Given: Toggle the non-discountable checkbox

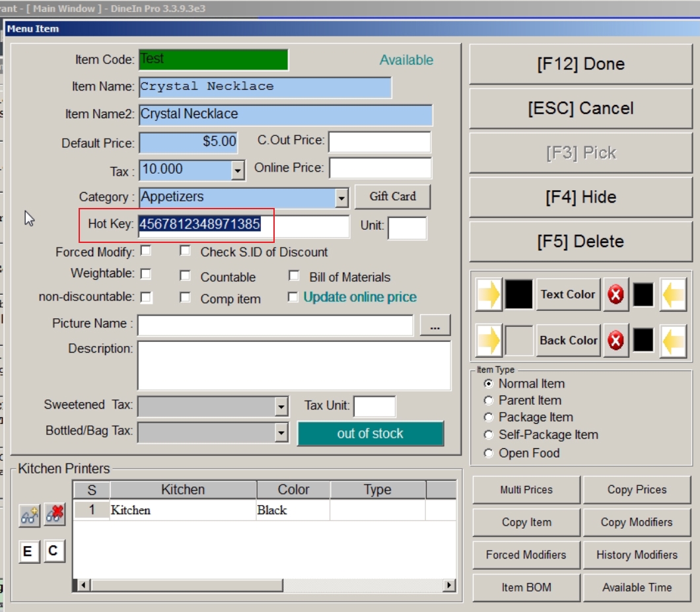Looking at the screenshot, I should click(x=145, y=297).
